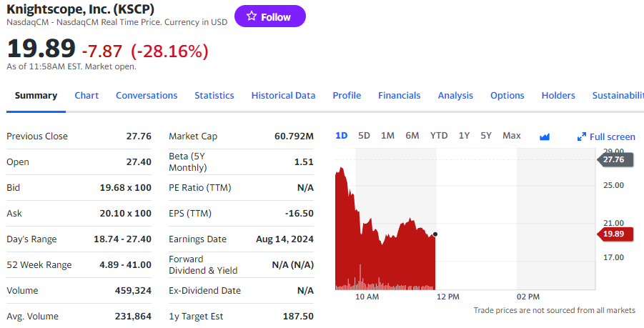
Task: Click the 10 AM chart axis label
Action: click(367, 297)
